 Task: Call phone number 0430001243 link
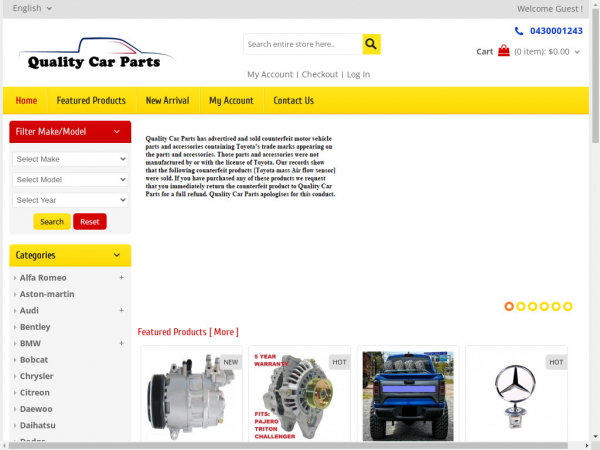pyautogui.click(x=556, y=31)
